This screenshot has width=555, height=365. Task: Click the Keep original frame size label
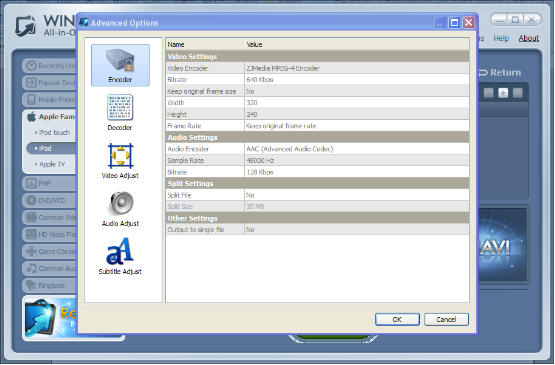pyautogui.click(x=201, y=91)
